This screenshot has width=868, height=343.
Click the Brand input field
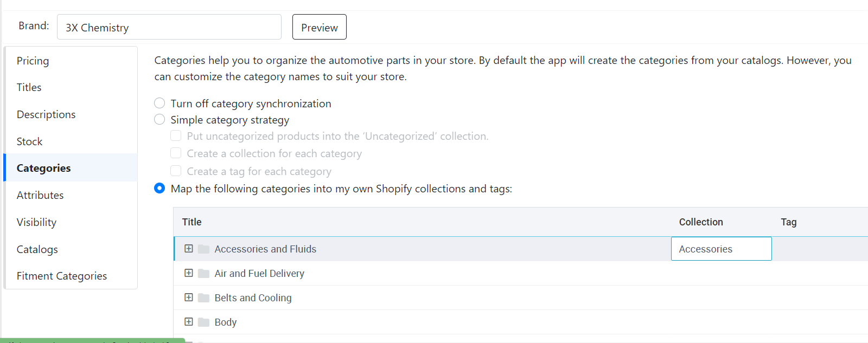click(169, 27)
